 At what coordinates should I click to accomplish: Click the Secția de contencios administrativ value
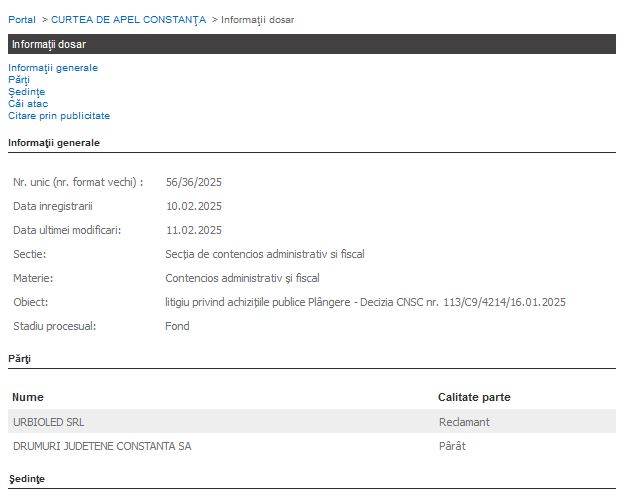pyautogui.click(x=264, y=254)
